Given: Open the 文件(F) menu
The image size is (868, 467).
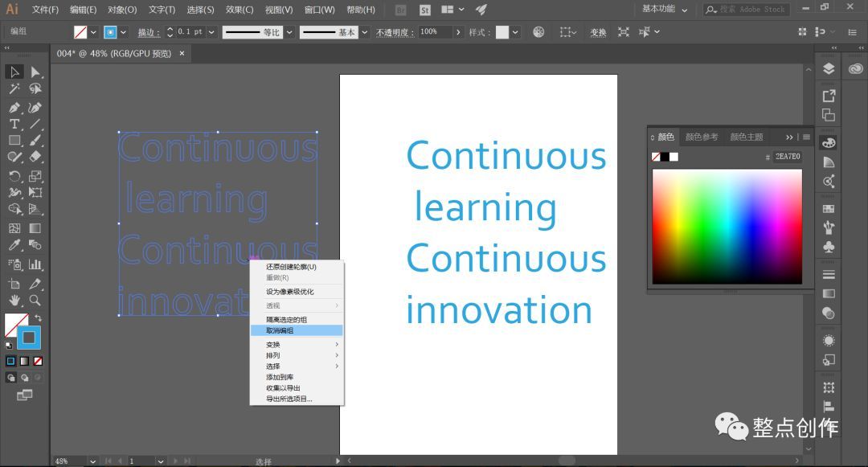Looking at the screenshot, I should tap(45, 10).
